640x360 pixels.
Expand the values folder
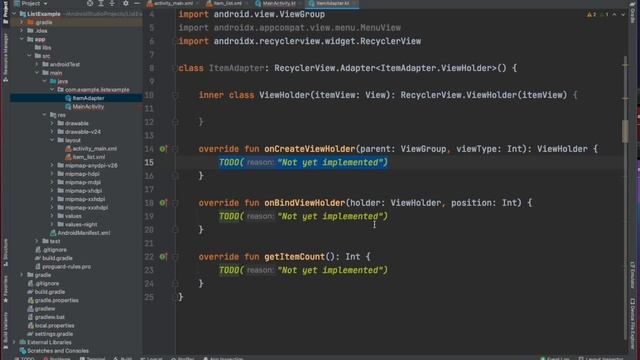click(x=52, y=216)
